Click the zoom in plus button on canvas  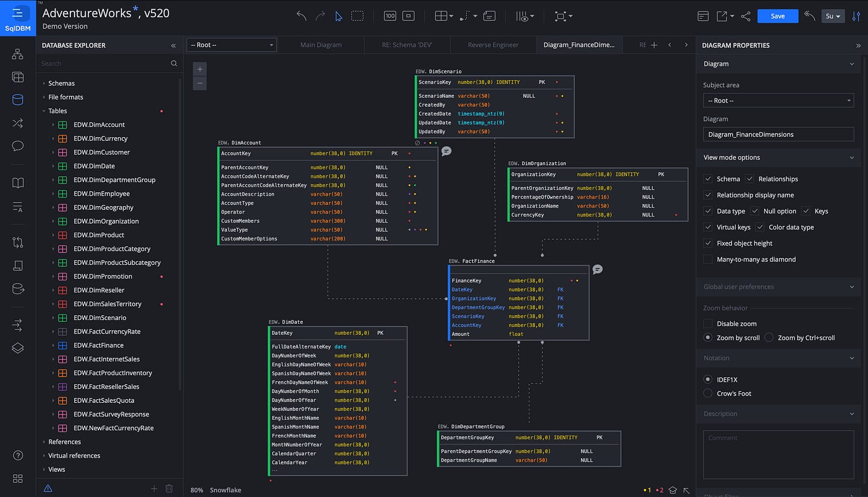point(200,69)
